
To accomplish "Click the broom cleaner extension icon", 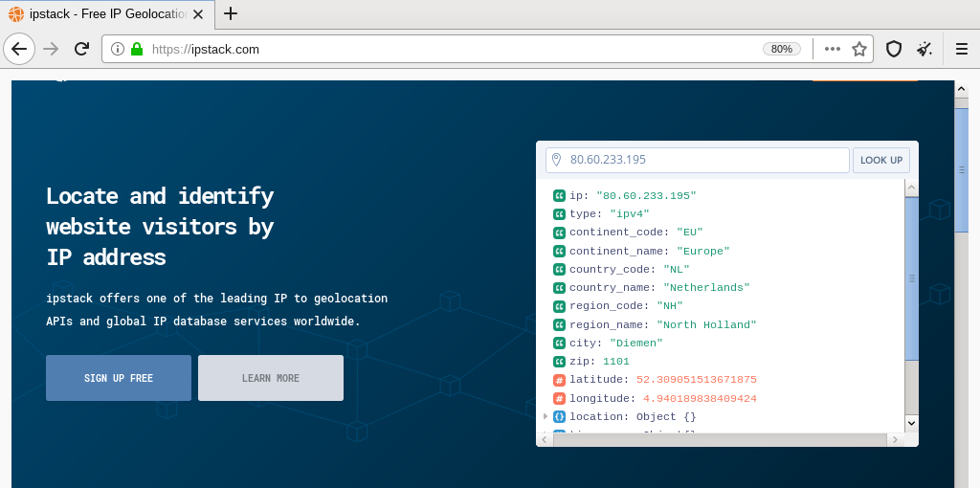I will 924,49.
